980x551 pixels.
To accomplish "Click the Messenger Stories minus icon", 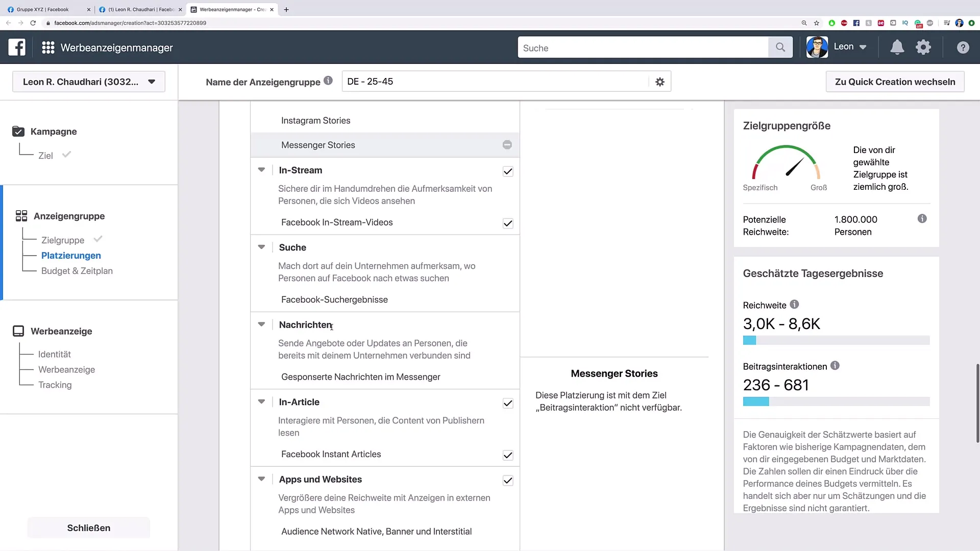I will pyautogui.click(x=507, y=145).
